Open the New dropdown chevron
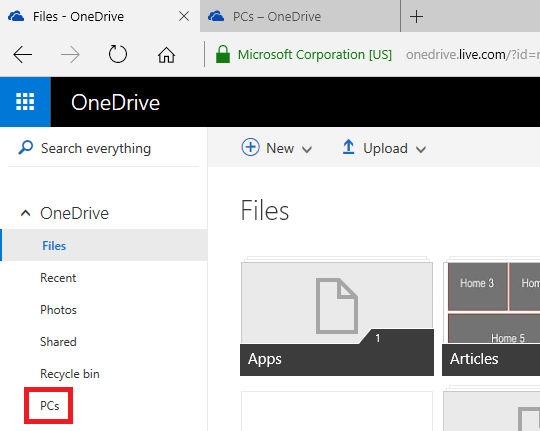540x431 pixels. (x=307, y=149)
